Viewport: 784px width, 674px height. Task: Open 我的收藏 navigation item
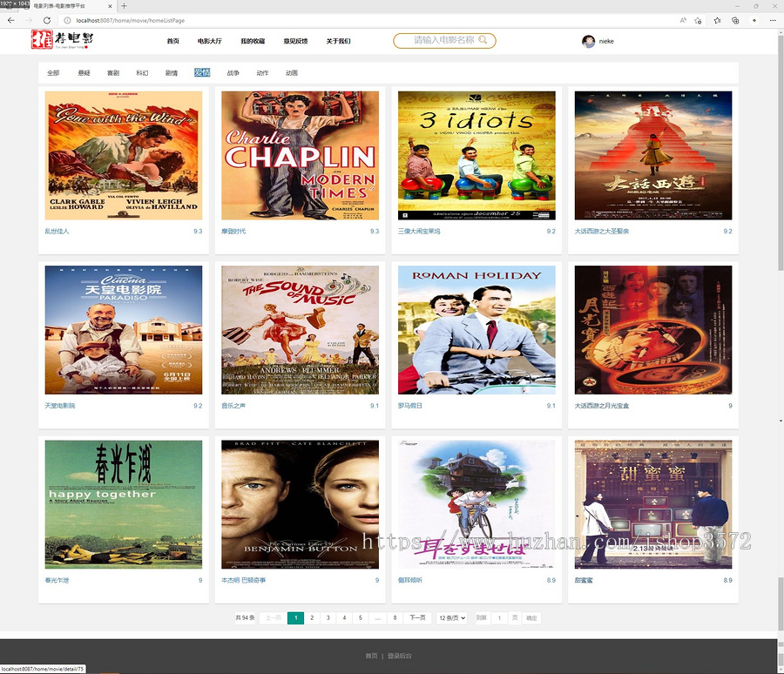pyautogui.click(x=253, y=41)
